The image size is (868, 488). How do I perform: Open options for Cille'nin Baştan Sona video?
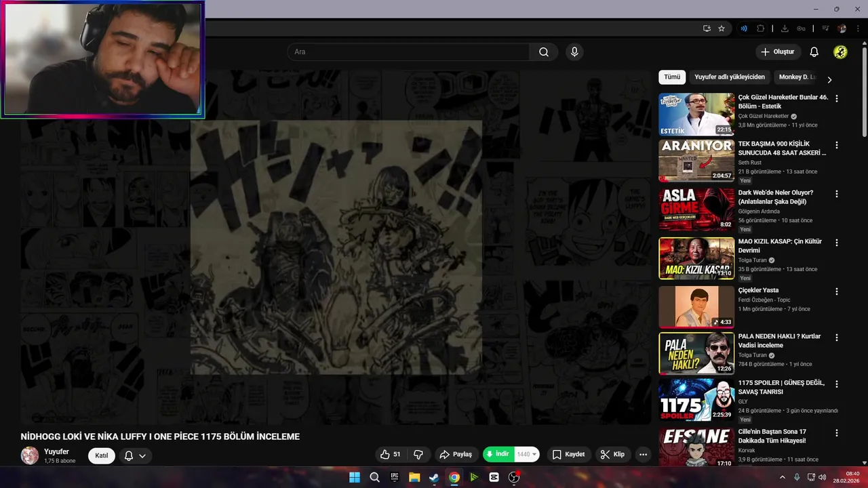pos(836,432)
